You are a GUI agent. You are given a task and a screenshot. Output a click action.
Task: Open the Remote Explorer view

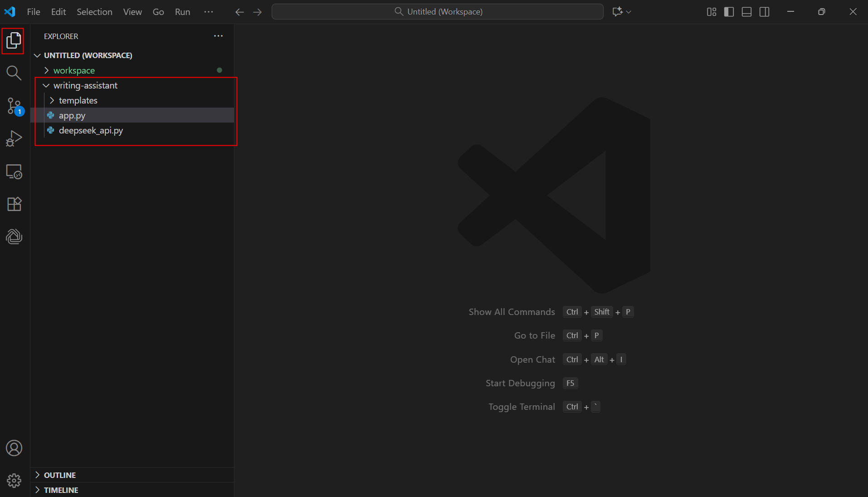[14, 172]
